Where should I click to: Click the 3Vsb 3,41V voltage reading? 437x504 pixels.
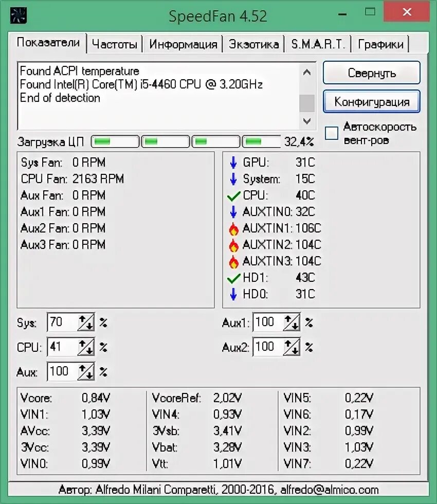[196, 431]
